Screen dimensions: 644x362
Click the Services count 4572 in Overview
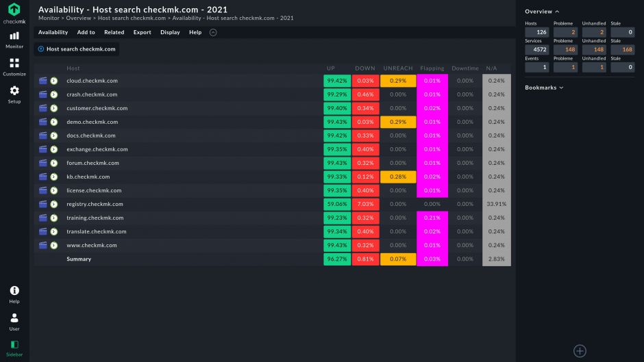pyautogui.click(x=536, y=49)
